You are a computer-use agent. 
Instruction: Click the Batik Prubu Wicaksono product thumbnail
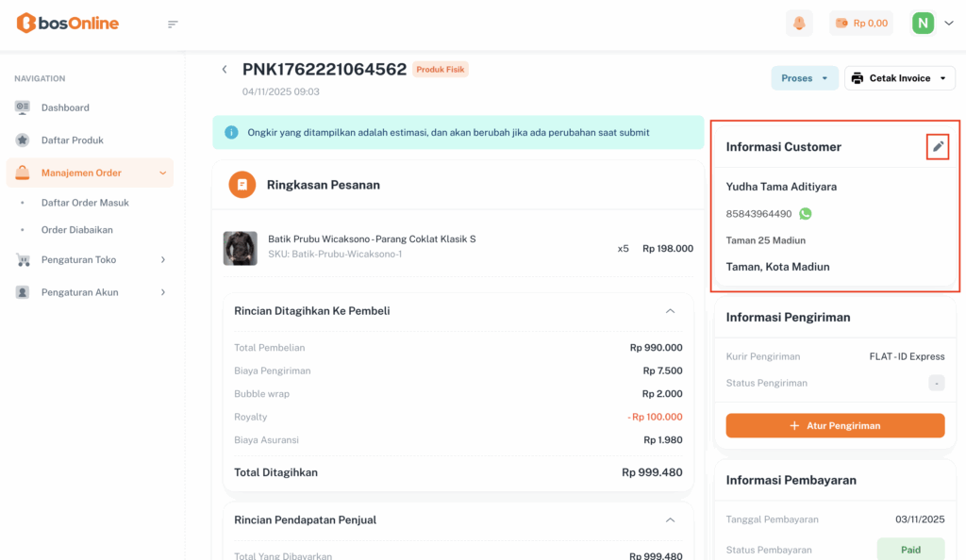coord(241,248)
